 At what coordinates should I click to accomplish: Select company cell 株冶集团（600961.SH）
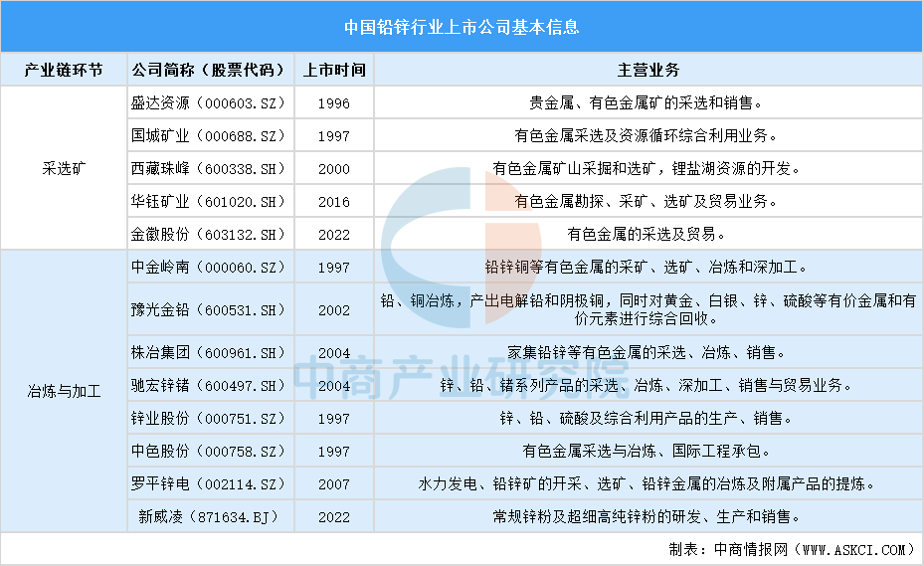(211, 352)
